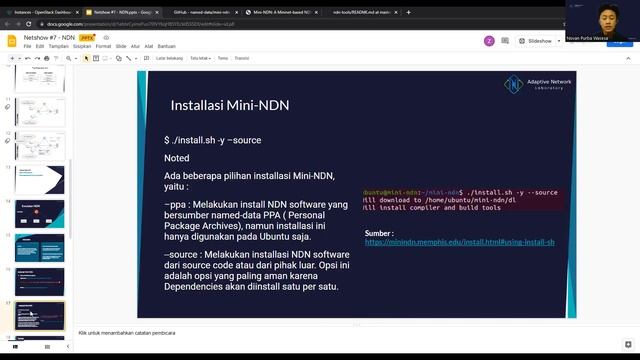Open the Tampilan menu
The width and height of the screenshot is (640, 360).
pos(58,47)
